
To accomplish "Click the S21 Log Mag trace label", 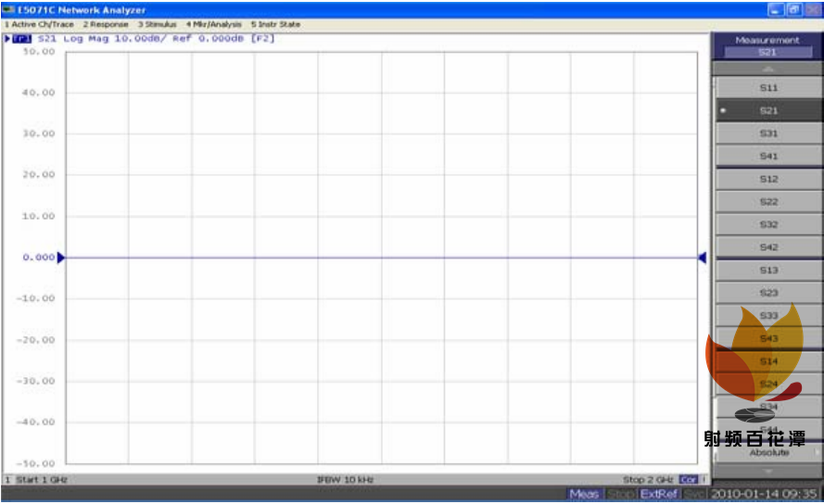I will tap(73, 38).
